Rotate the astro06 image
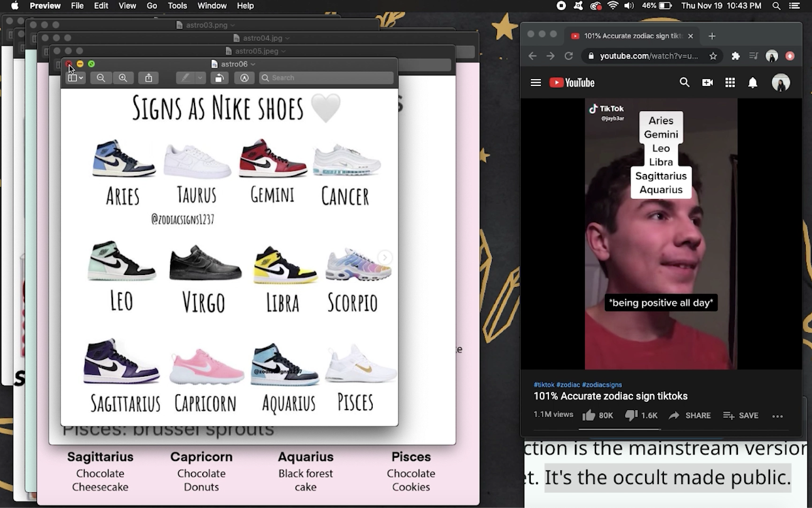The height and width of the screenshot is (508, 812). pyautogui.click(x=219, y=78)
